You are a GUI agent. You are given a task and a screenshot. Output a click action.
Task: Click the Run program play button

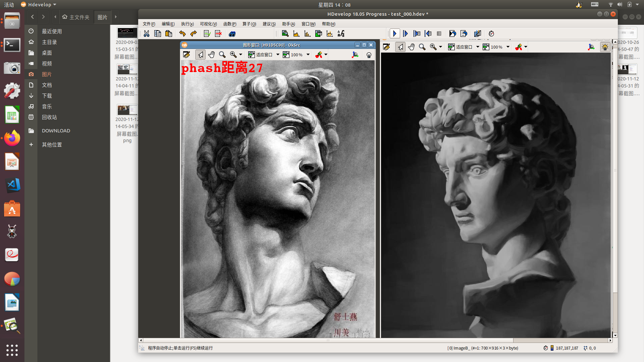pos(394,34)
